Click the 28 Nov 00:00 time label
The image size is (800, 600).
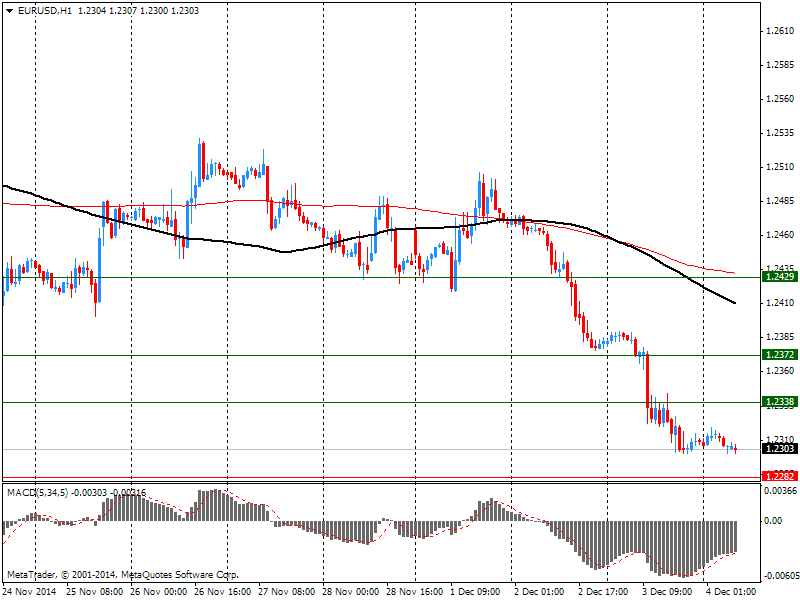(x=351, y=592)
